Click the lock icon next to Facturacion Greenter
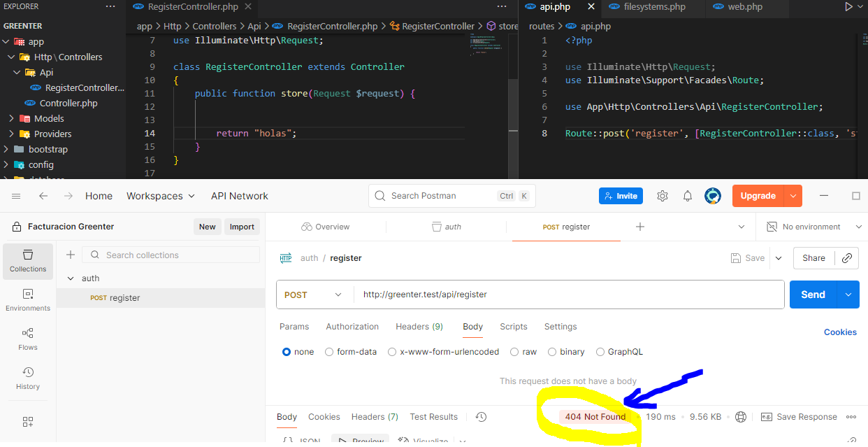The image size is (868, 447). 17,227
